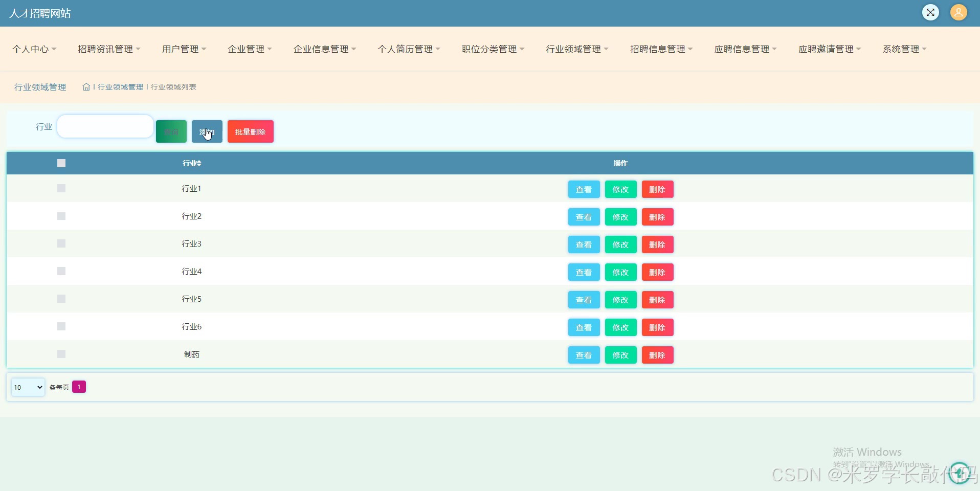Screen dimensions: 980x491
Task: Click the 行业领域列表 breadcrumb text
Action: [173, 87]
